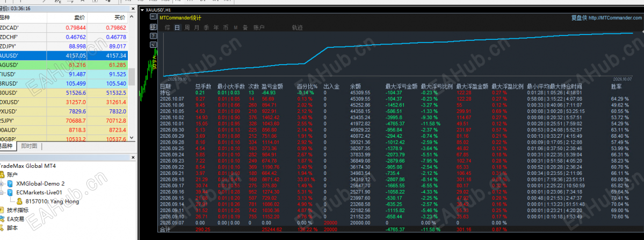Switch to the 周 weekly tab

point(187,27)
